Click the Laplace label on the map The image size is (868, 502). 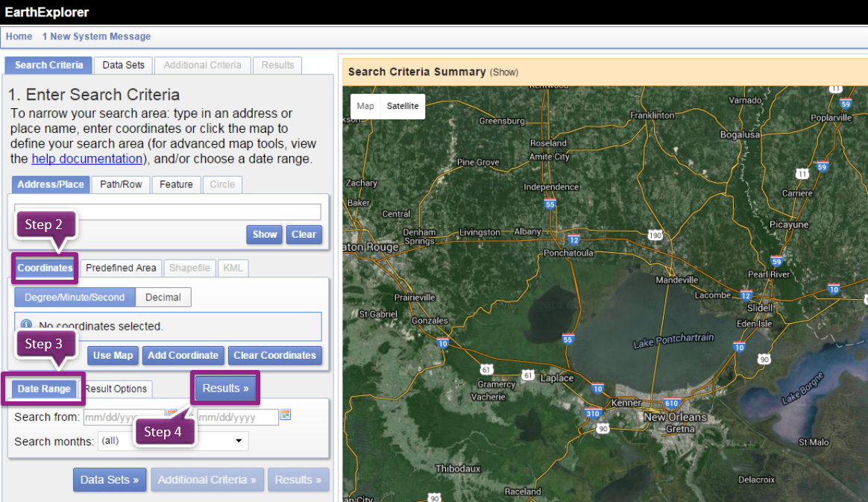tap(557, 378)
